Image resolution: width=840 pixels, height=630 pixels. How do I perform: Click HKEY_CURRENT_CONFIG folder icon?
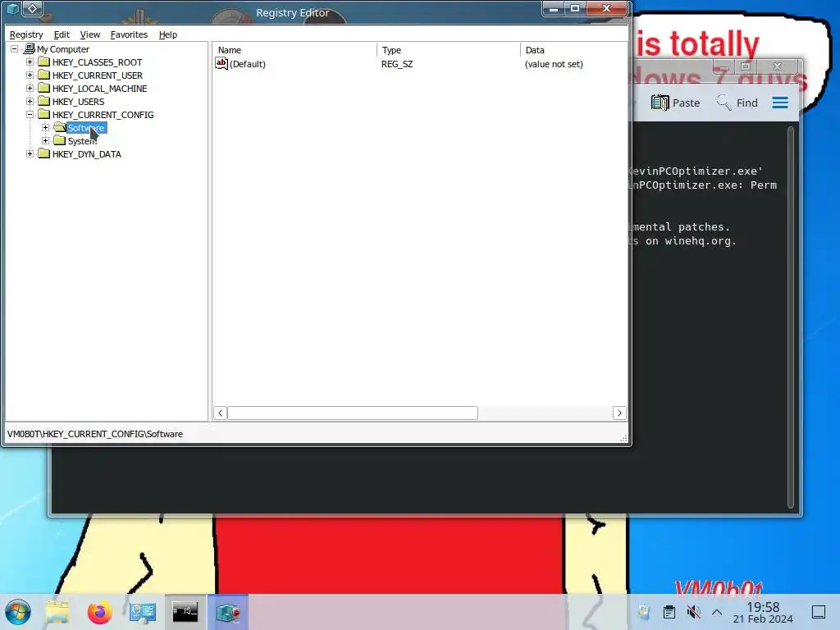point(44,114)
